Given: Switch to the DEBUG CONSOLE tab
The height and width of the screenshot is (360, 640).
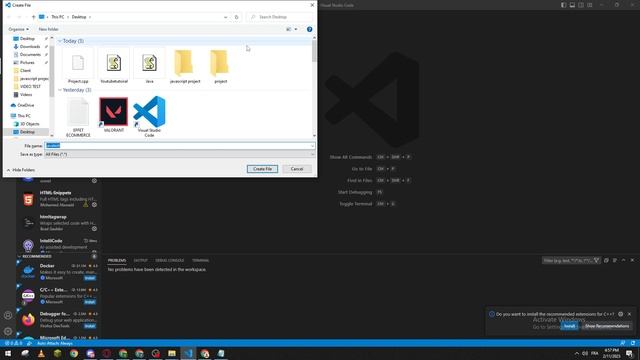Looking at the screenshot, I should 169,260.
